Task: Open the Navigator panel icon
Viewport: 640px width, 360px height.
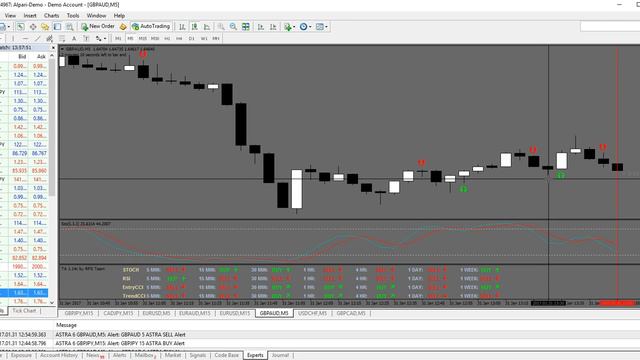Action: point(45,27)
